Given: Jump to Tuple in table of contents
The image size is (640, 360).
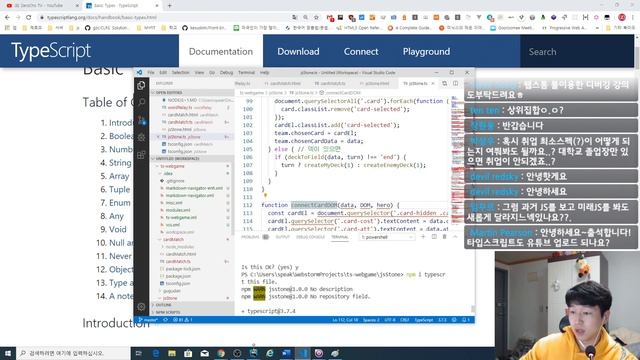Looking at the screenshot, I should (119, 189).
